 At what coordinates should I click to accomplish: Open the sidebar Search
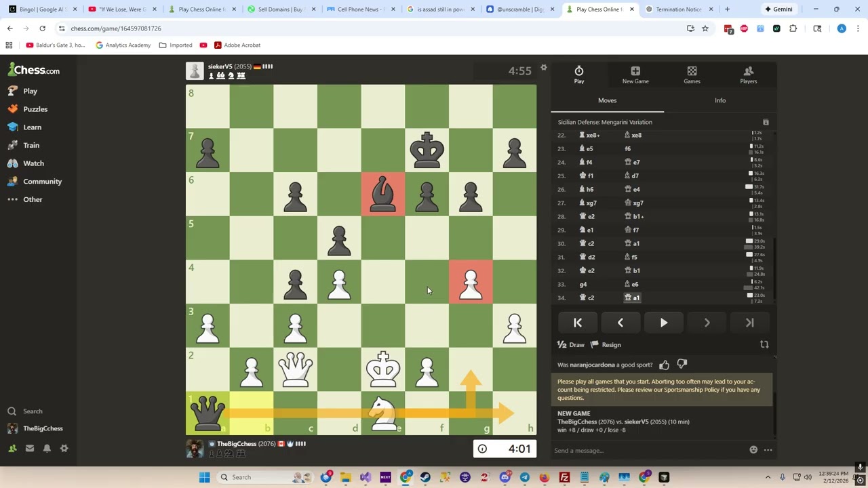25,411
